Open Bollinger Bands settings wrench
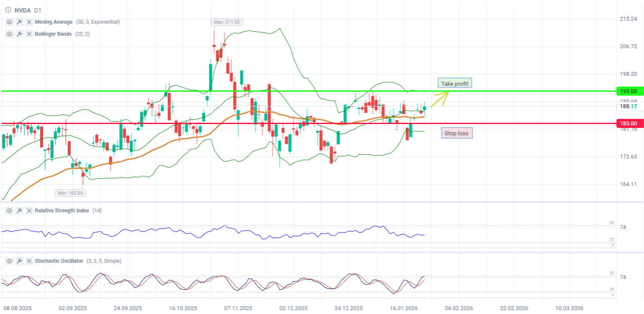644x314 pixels. pos(19,34)
